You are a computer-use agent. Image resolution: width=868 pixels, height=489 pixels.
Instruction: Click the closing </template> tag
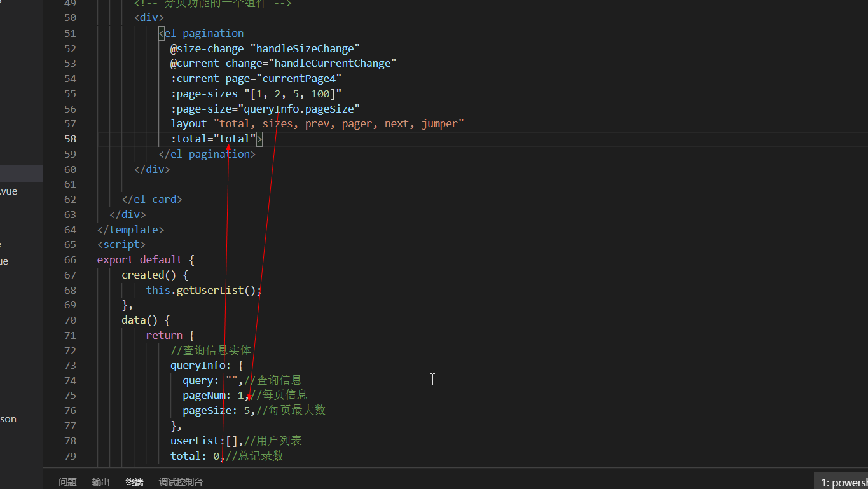click(x=131, y=230)
